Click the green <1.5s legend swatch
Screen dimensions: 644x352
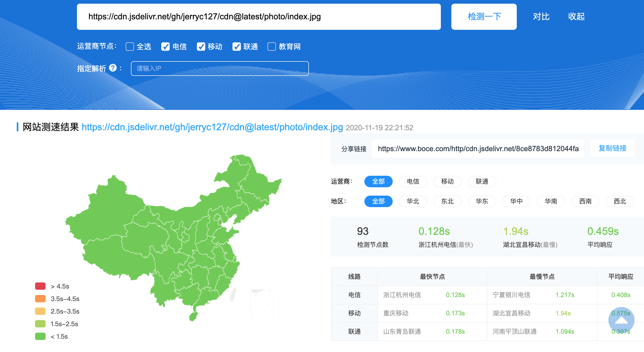point(40,336)
